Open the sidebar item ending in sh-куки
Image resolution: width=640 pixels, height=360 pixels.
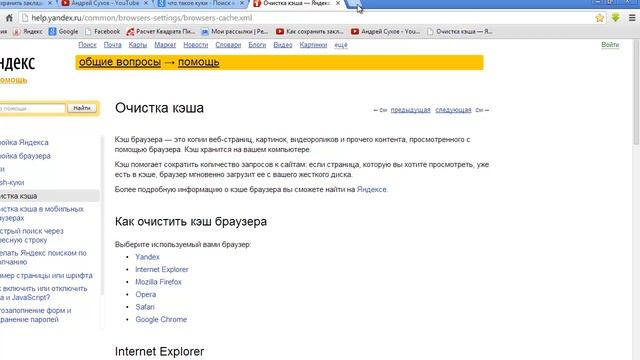click(12, 182)
